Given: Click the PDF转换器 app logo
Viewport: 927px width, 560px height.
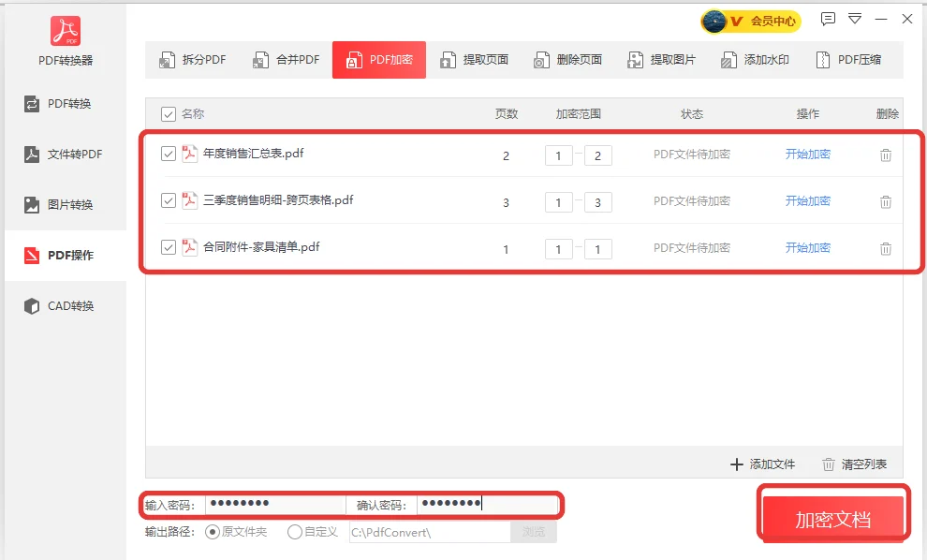Looking at the screenshot, I should click(65, 31).
